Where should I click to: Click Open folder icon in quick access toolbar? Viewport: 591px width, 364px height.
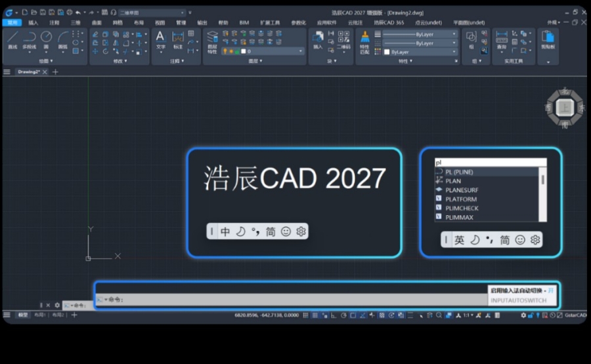[34, 12]
